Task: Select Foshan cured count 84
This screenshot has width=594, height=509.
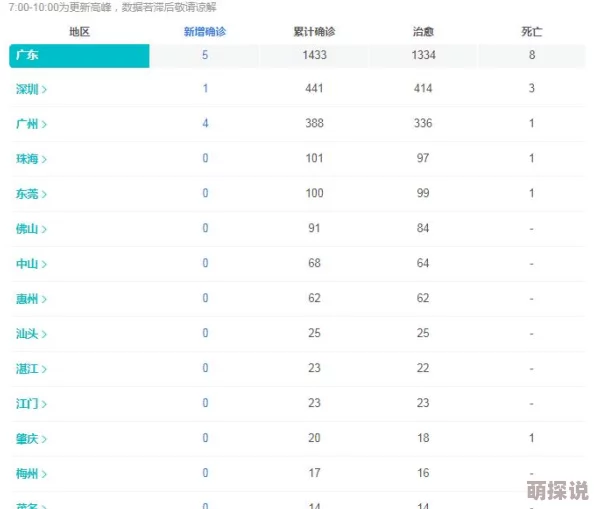Action: pos(423,228)
